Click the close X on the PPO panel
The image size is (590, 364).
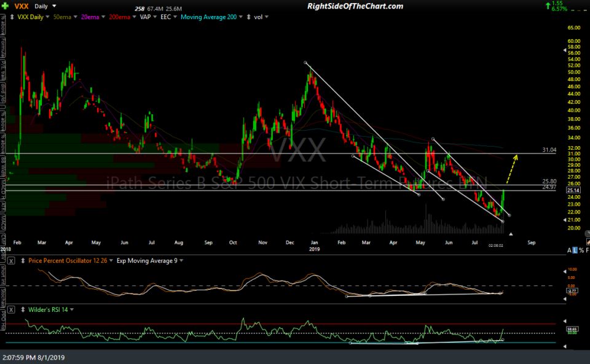pyautogui.click(x=10, y=260)
